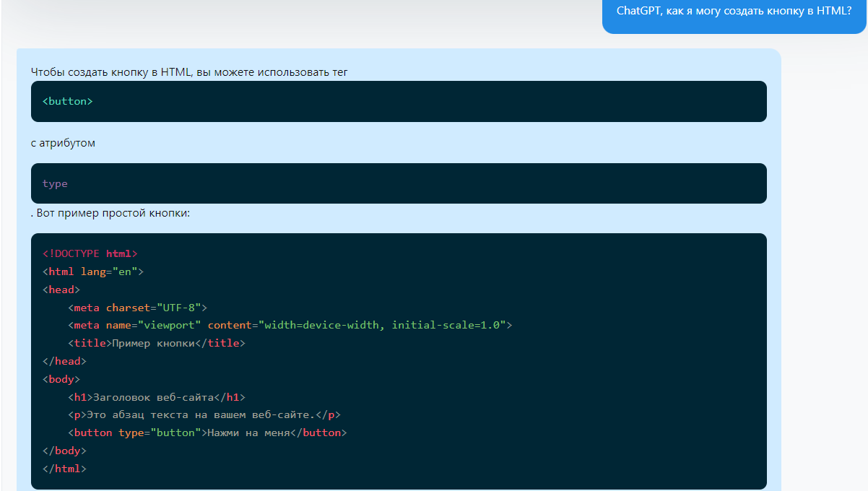Image resolution: width=868 pixels, height=491 pixels.
Task: Click the closing </body> tag line
Action: tap(64, 451)
